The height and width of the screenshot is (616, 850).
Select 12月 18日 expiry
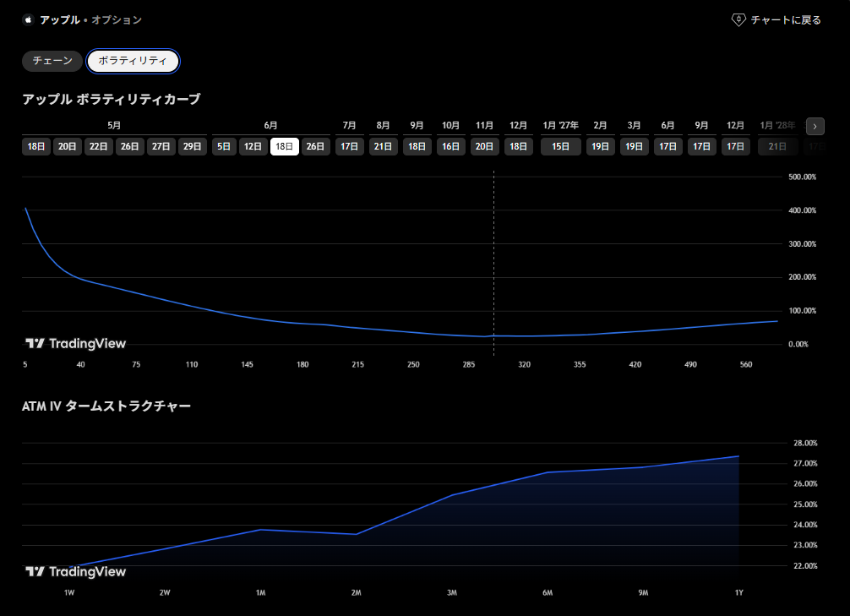click(x=518, y=146)
